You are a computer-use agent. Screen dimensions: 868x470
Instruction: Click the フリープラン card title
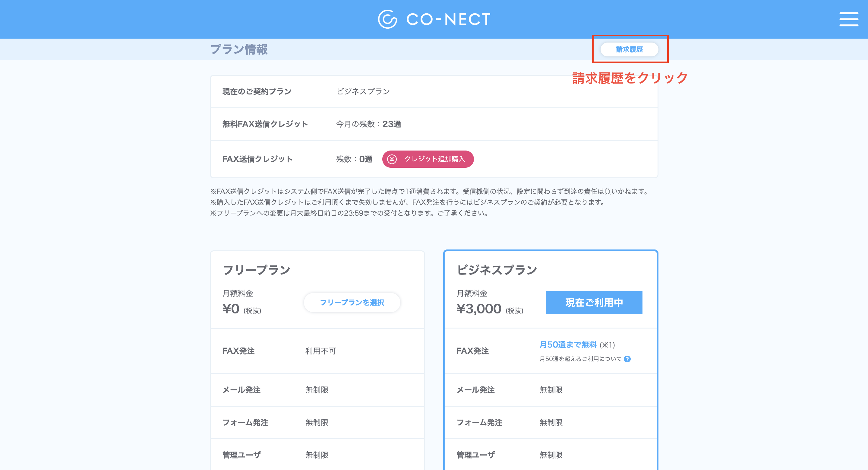coord(256,270)
